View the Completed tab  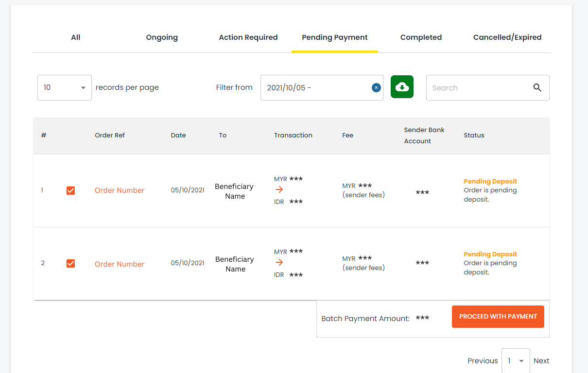pyautogui.click(x=421, y=37)
